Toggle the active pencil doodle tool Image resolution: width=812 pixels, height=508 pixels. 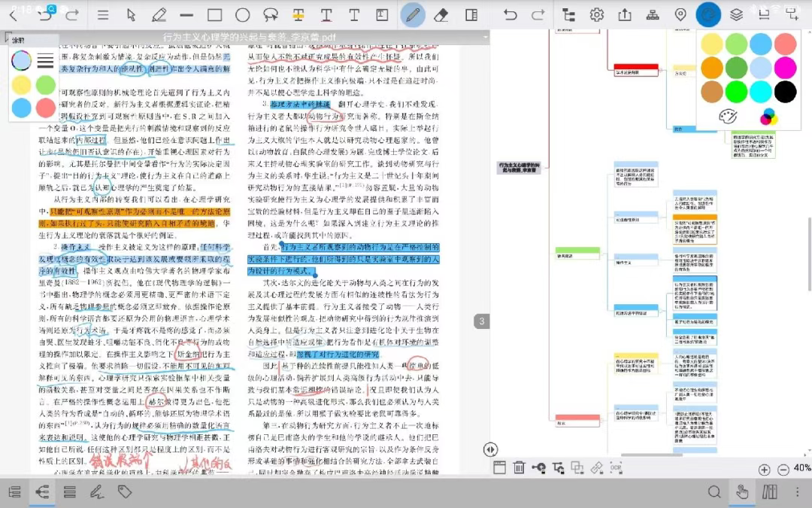[413, 14]
